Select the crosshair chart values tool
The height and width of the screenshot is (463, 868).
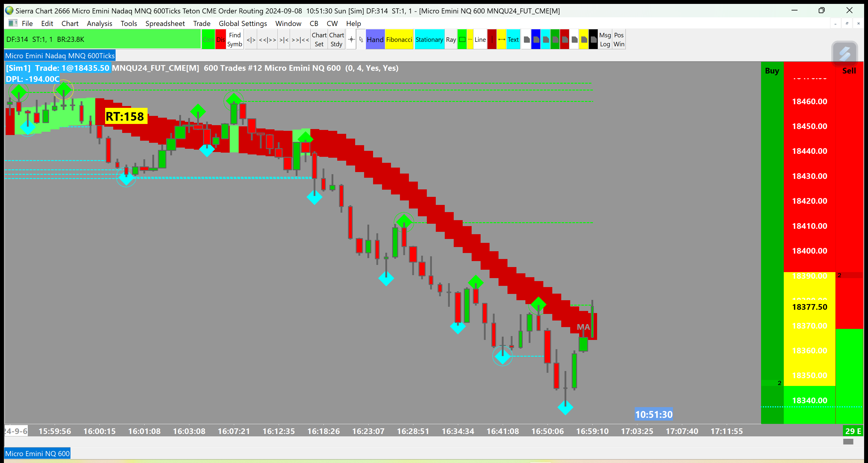351,40
